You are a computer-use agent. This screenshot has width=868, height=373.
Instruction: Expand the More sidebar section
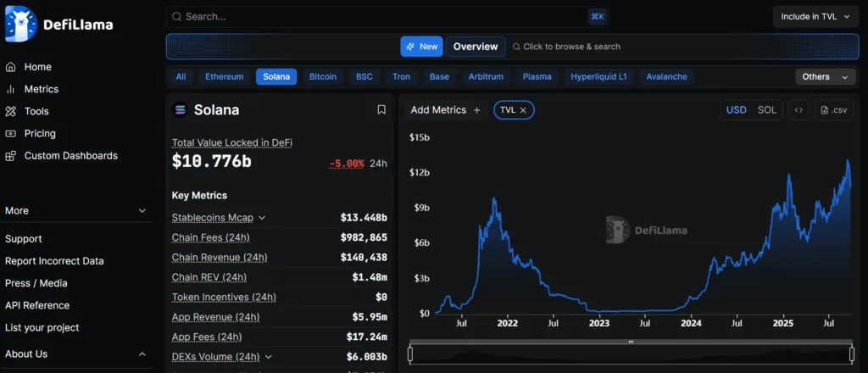pyautogui.click(x=75, y=211)
